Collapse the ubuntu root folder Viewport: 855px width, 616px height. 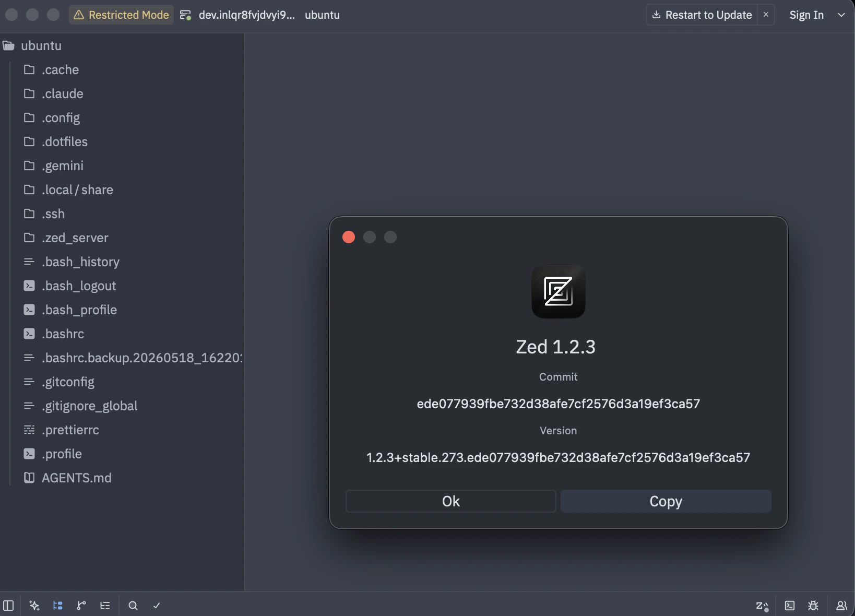point(122,45)
